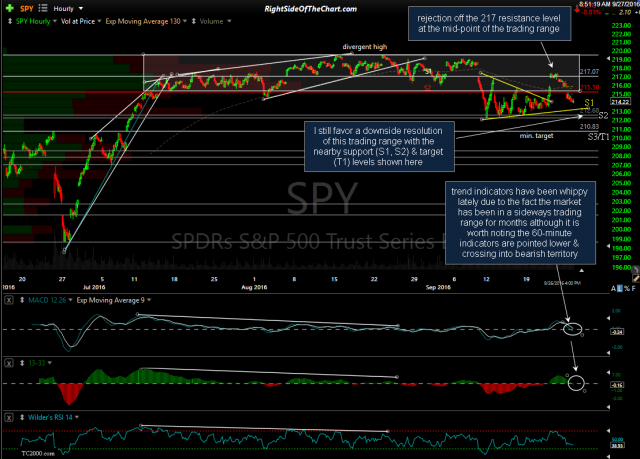Select the Wilder's RSI 14 indicator label
The height and width of the screenshot is (459, 640).
coord(50,417)
